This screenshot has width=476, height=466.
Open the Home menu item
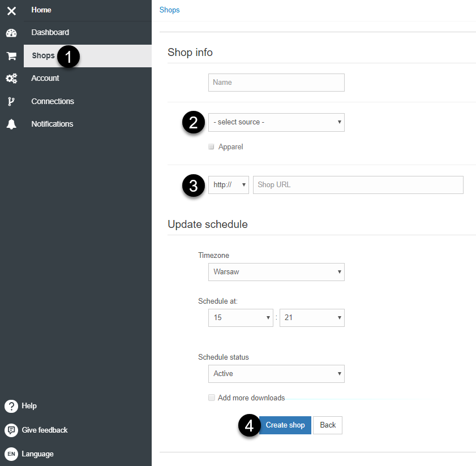(41, 10)
